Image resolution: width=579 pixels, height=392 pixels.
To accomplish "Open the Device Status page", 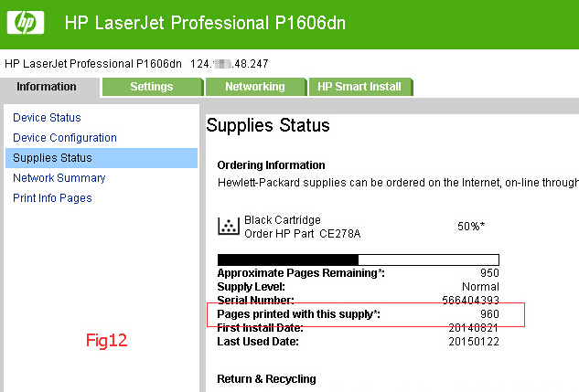I will click(x=47, y=118).
